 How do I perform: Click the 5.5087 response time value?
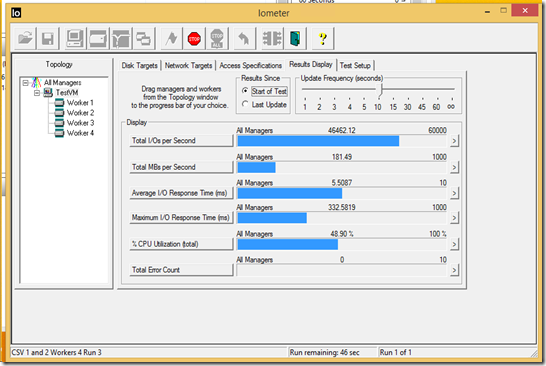tap(342, 183)
